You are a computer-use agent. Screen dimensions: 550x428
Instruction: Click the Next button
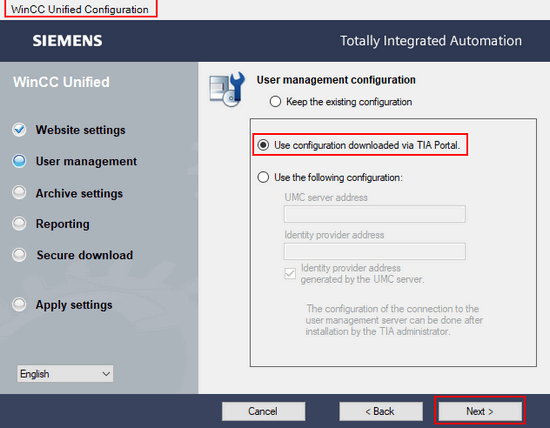pyautogui.click(x=480, y=411)
